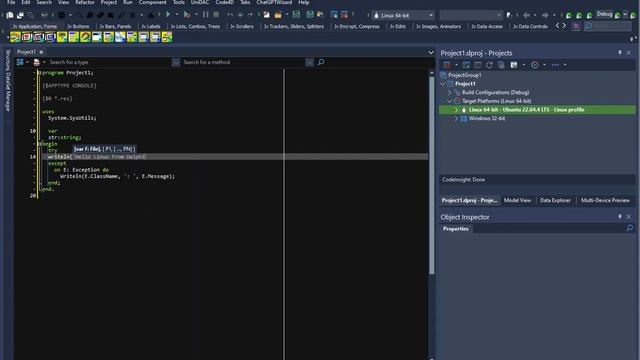
Task: Open the Run menu
Action: [128, 2]
